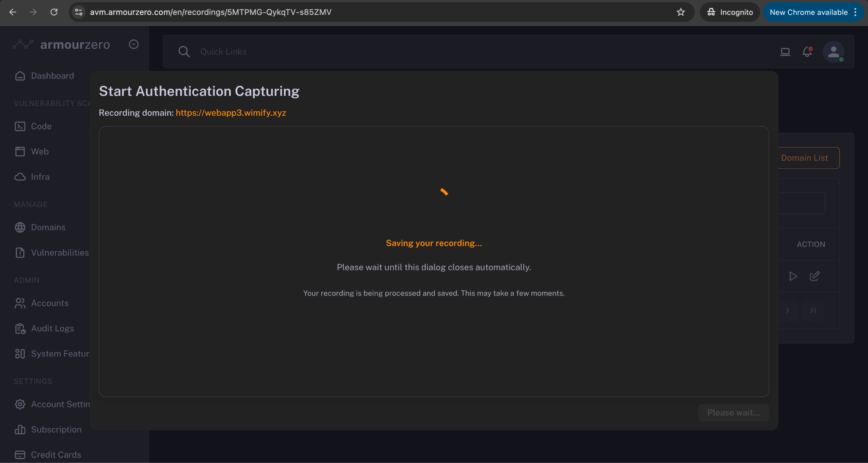
Task: Open Code scanning menu item
Action: [x=41, y=126]
